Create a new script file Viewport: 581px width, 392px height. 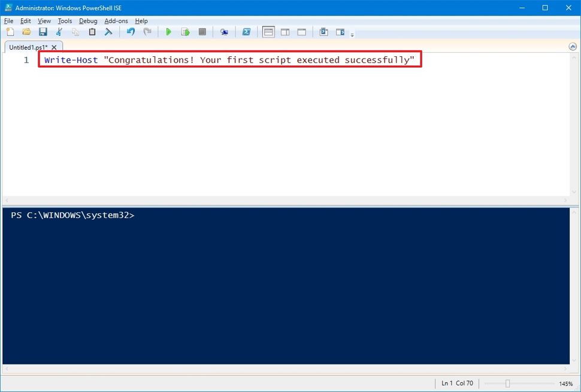10,32
